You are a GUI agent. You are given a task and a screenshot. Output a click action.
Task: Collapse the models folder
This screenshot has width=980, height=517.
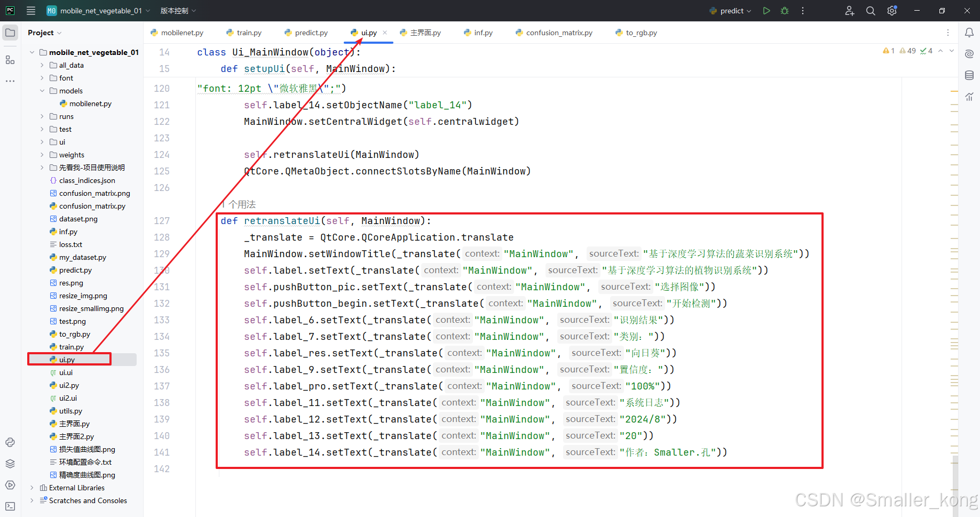click(x=42, y=91)
